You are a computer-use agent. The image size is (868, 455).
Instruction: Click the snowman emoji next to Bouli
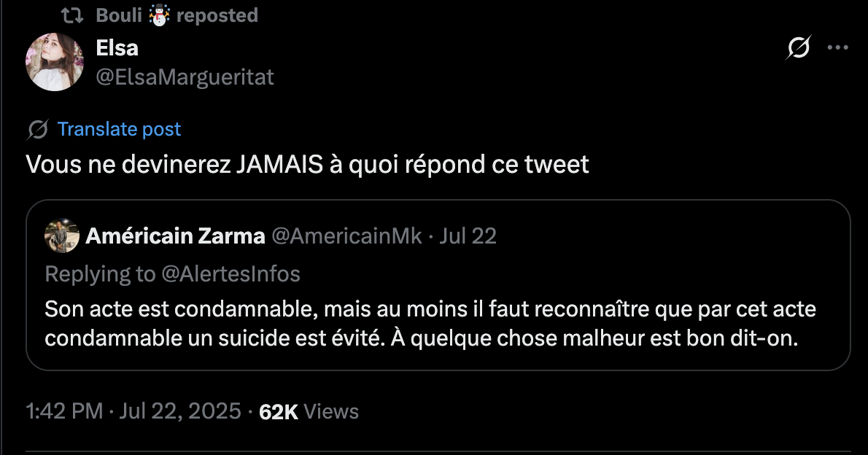pos(160,15)
